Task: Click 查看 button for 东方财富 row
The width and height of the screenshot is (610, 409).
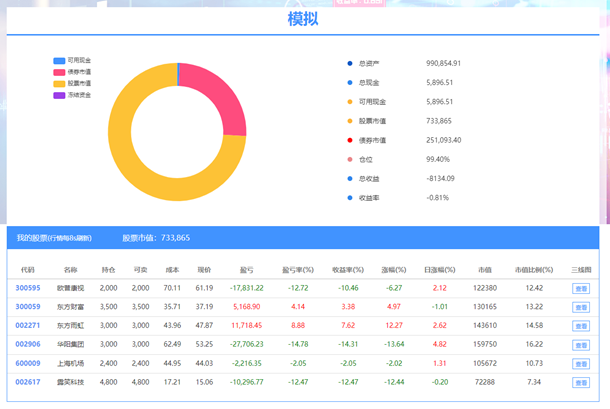Action: pyautogui.click(x=580, y=307)
